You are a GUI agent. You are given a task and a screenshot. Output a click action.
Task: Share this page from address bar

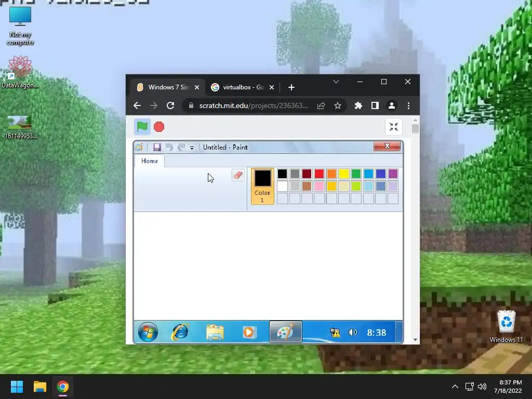(321, 105)
